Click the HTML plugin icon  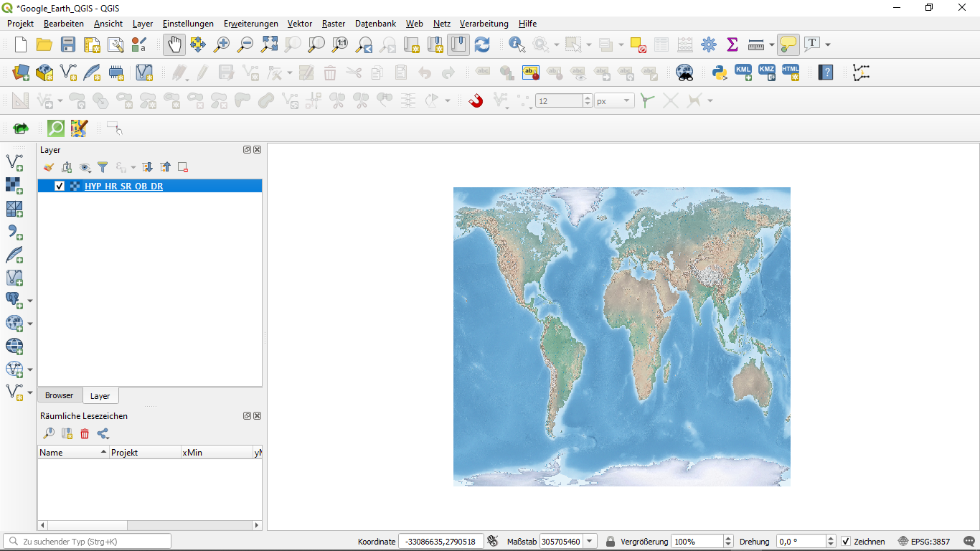point(791,72)
